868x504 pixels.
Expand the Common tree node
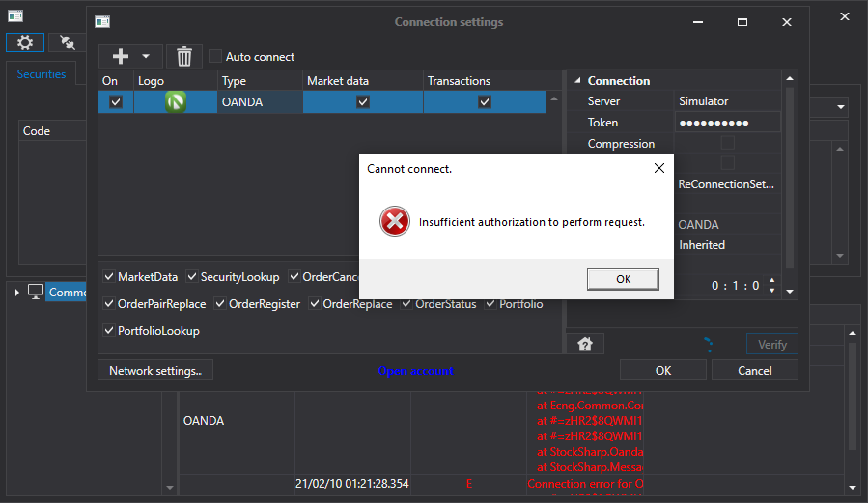click(x=16, y=293)
